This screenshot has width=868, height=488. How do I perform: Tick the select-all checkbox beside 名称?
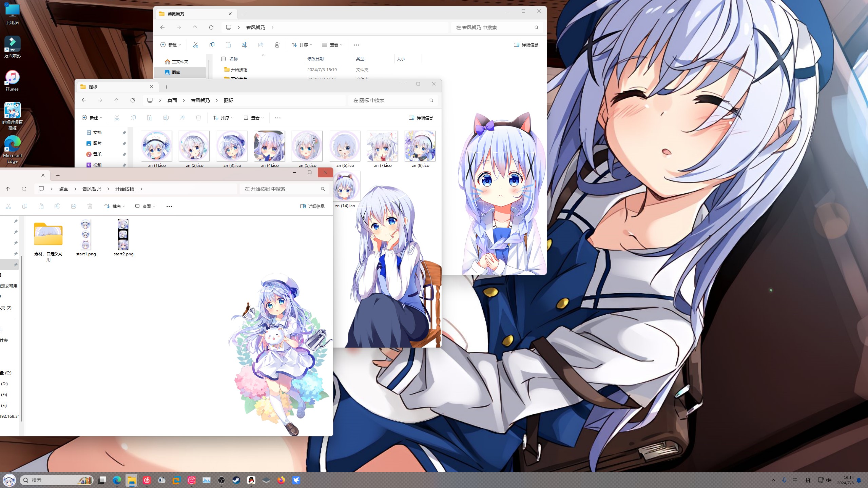223,59
